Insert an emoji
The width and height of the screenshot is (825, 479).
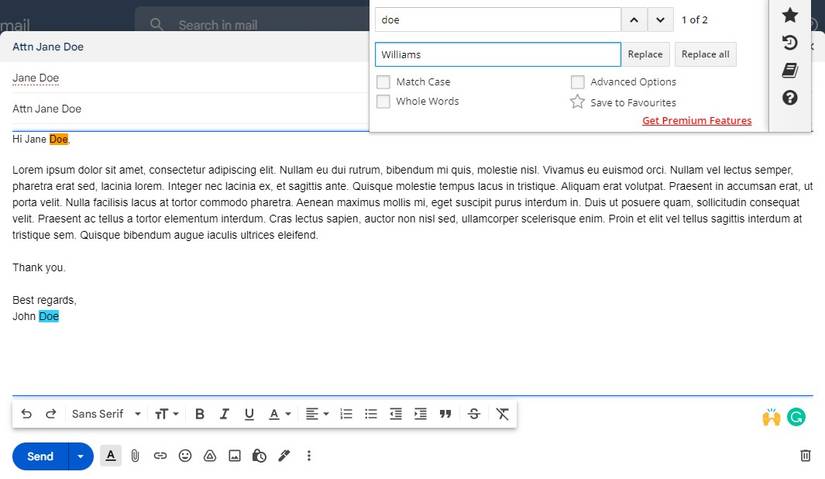pyautogui.click(x=185, y=456)
